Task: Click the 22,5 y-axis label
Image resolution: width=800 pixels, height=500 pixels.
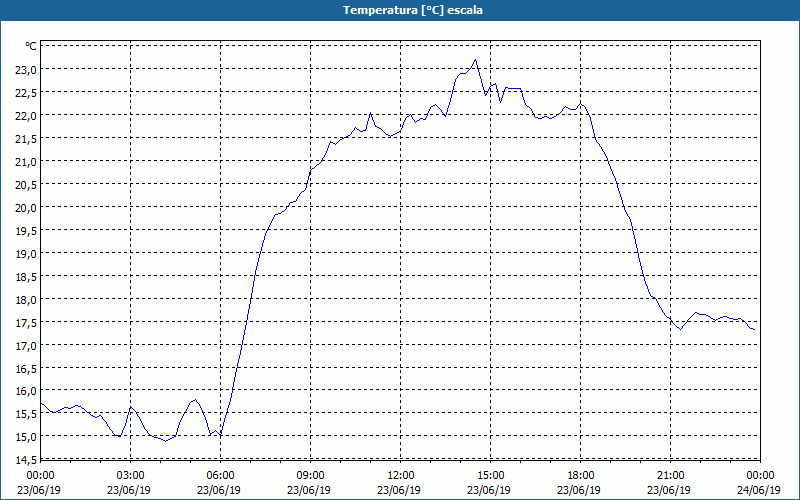Action: 26,93
